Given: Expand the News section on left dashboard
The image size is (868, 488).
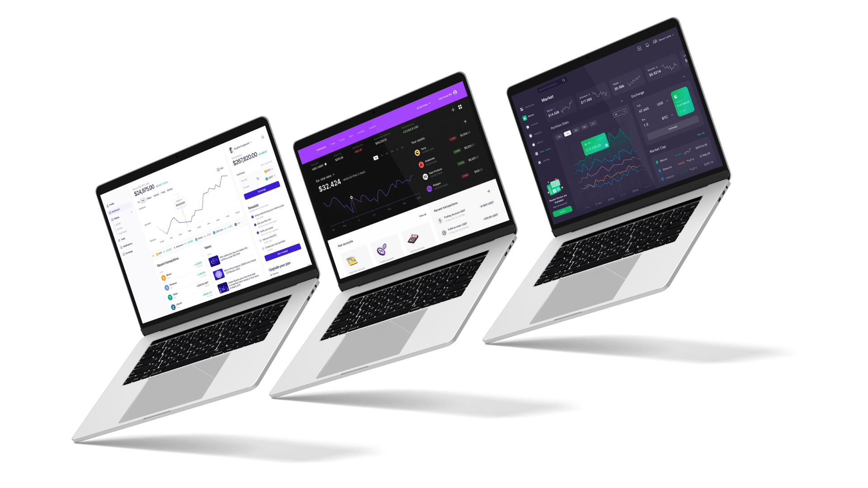Looking at the screenshot, I should [207, 245].
